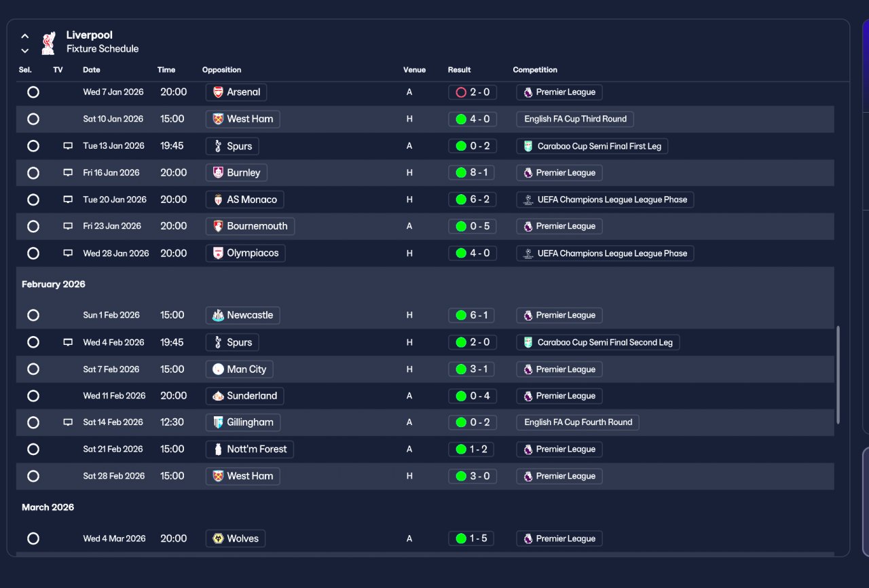This screenshot has height=588, width=869.
Task: Select the Bournemouth fixture radio button
Action: tap(33, 226)
